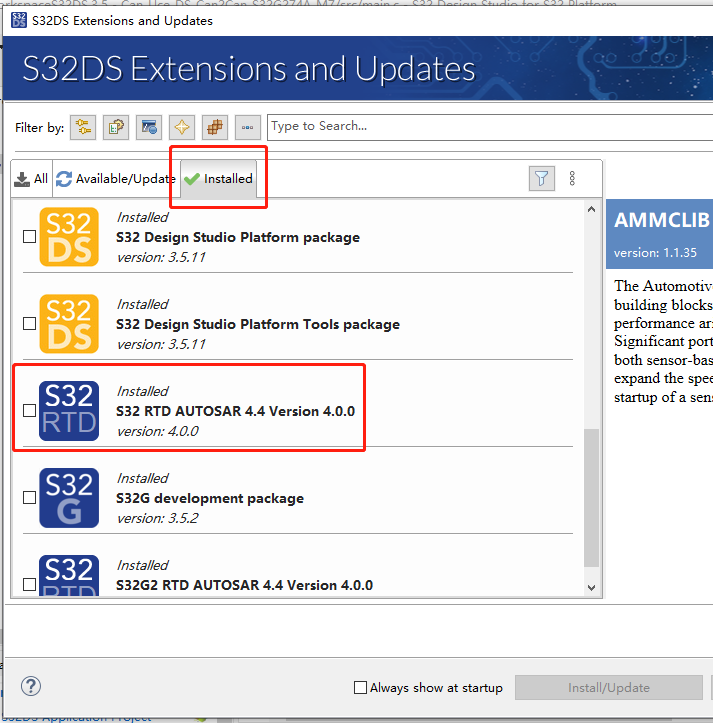
Task: Click the second Filter by icon with puzzle piece
Action: click(x=116, y=127)
